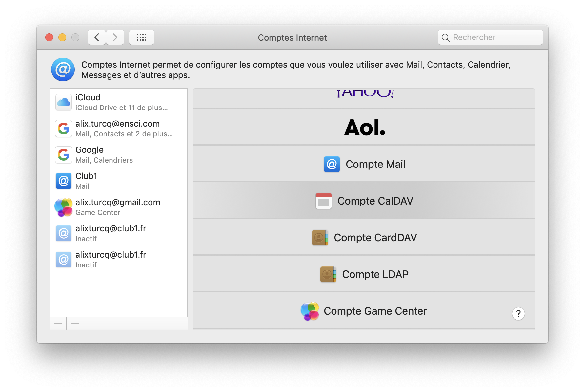585x392 pixels.
Task: Go back with the left chevron button
Action: (97, 37)
